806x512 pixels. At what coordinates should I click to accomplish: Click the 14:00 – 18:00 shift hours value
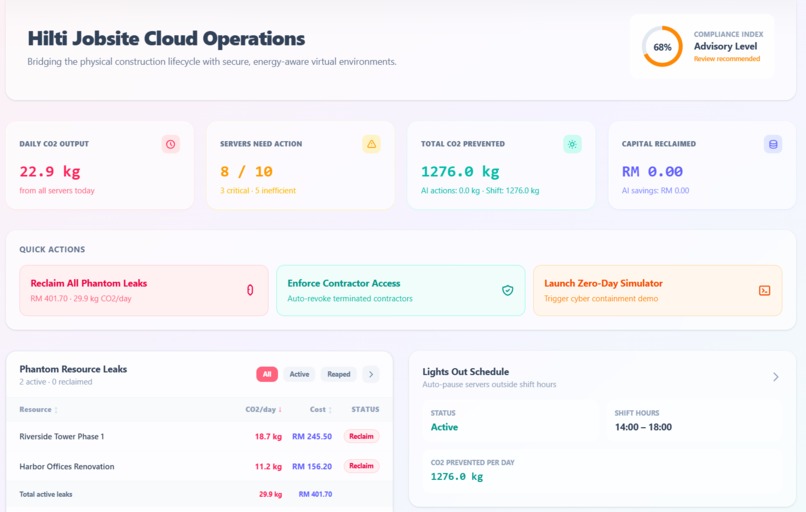[x=643, y=427]
